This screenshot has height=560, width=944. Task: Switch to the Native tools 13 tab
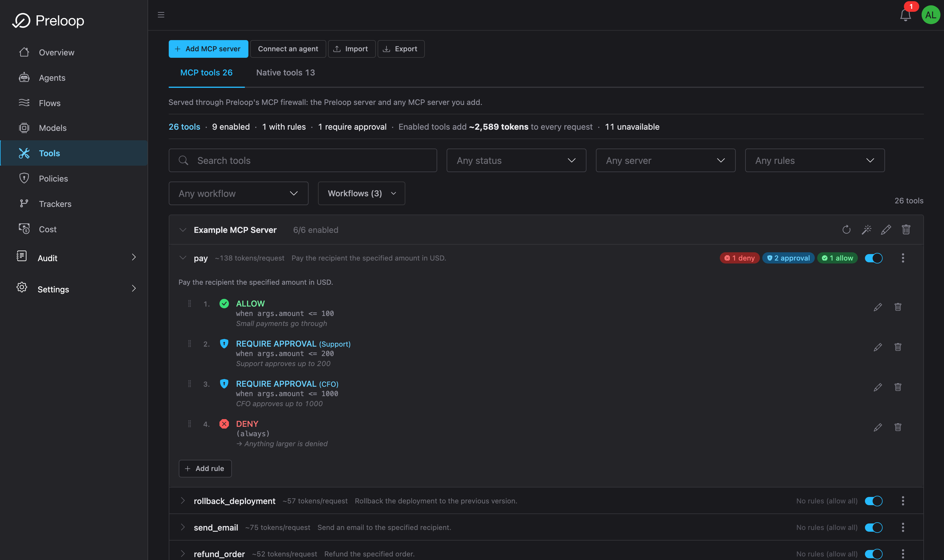[286, 73]
